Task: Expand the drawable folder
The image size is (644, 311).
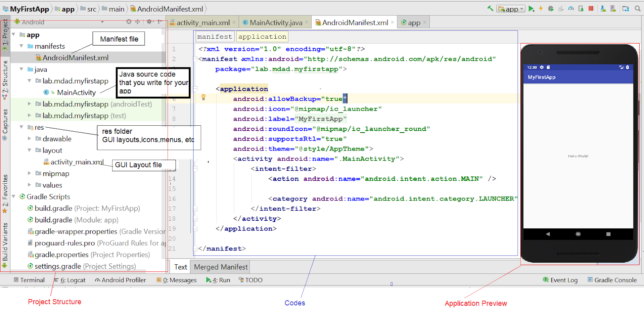Action: tap(29, 139)
